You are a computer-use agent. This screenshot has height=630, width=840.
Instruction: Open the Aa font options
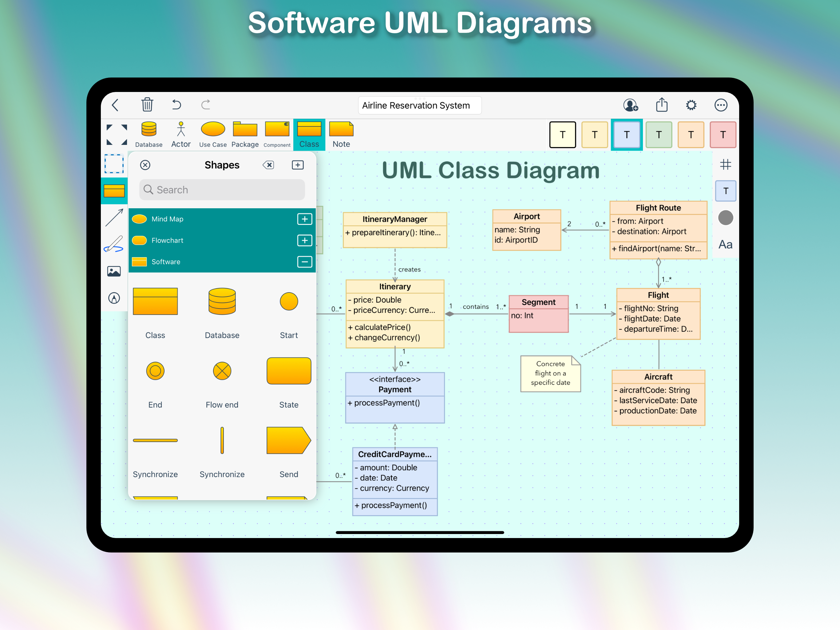click(x=725, y=244)
